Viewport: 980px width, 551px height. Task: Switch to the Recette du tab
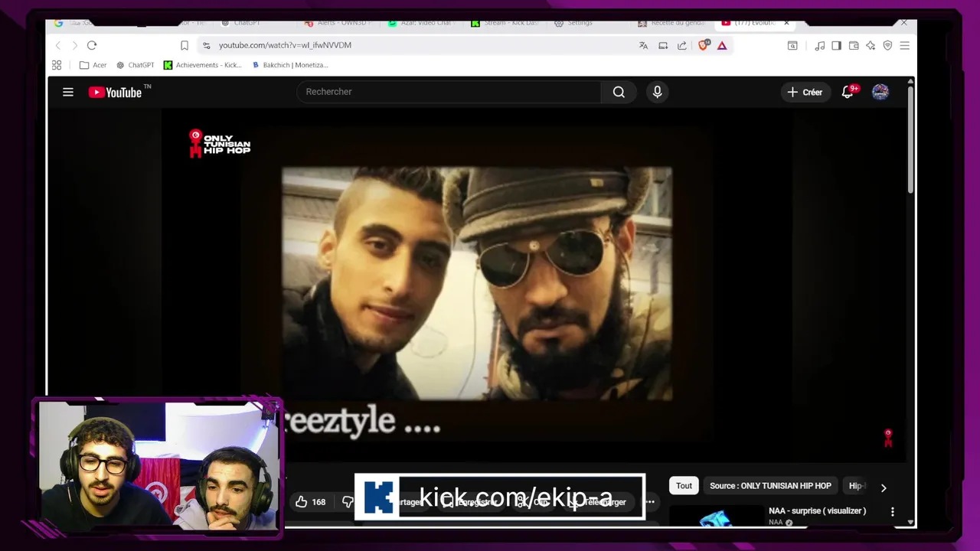672,23
